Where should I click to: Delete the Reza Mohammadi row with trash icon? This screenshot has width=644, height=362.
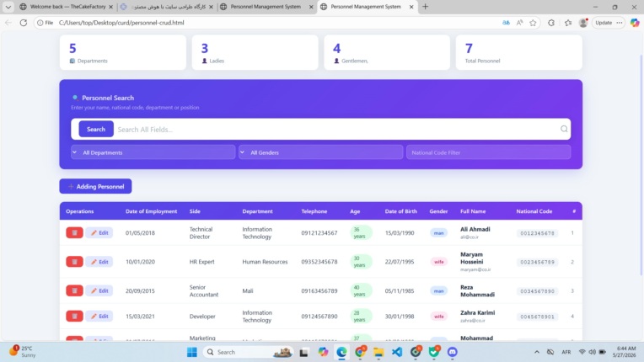74,290
